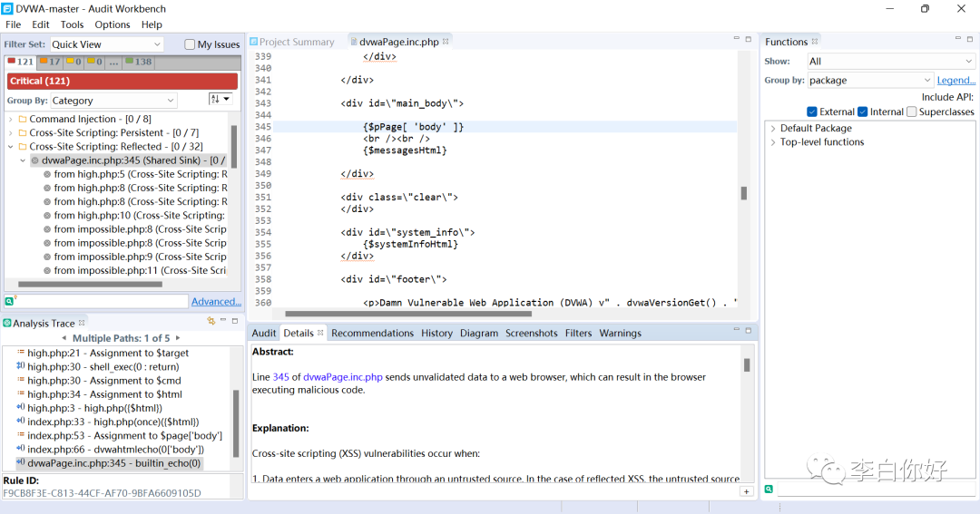Open the Group by package dropdown
This screenshot has width=980, height=514.
[x=869, y=80]
